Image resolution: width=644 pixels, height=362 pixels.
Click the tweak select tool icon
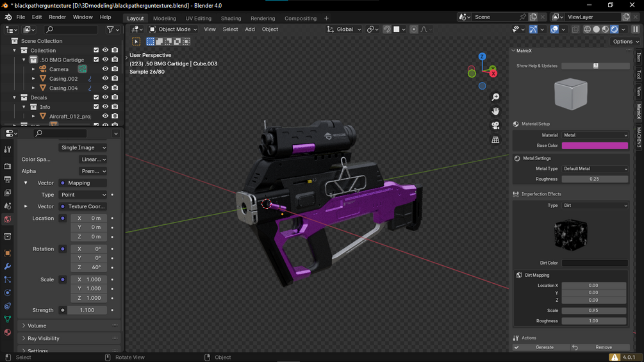tap(136, 42)
